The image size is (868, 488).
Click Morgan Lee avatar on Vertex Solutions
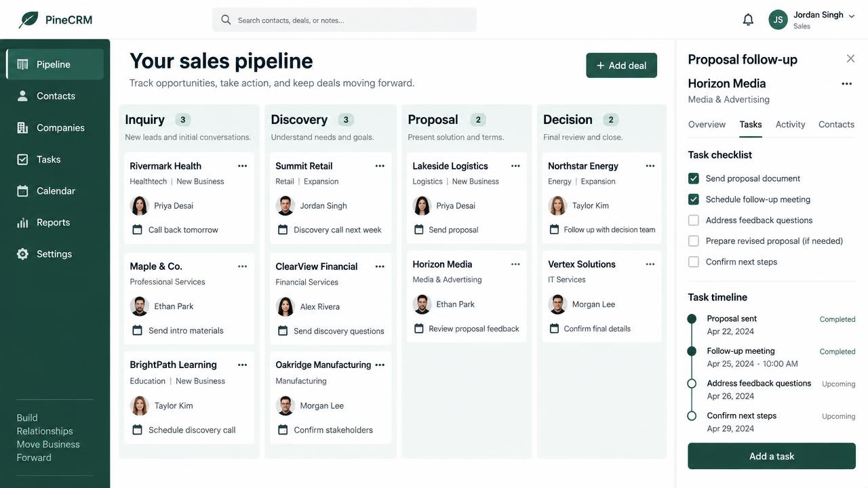(x=557, y=304)
